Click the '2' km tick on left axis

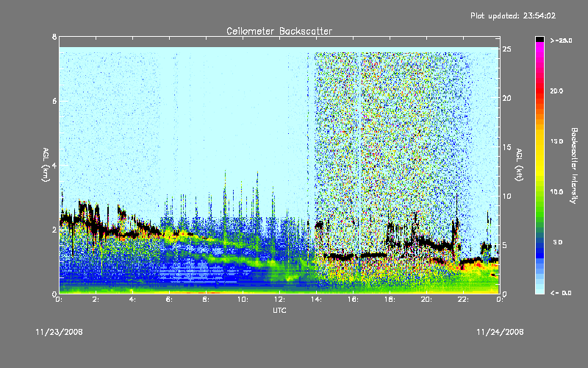(x=54, y=230)
